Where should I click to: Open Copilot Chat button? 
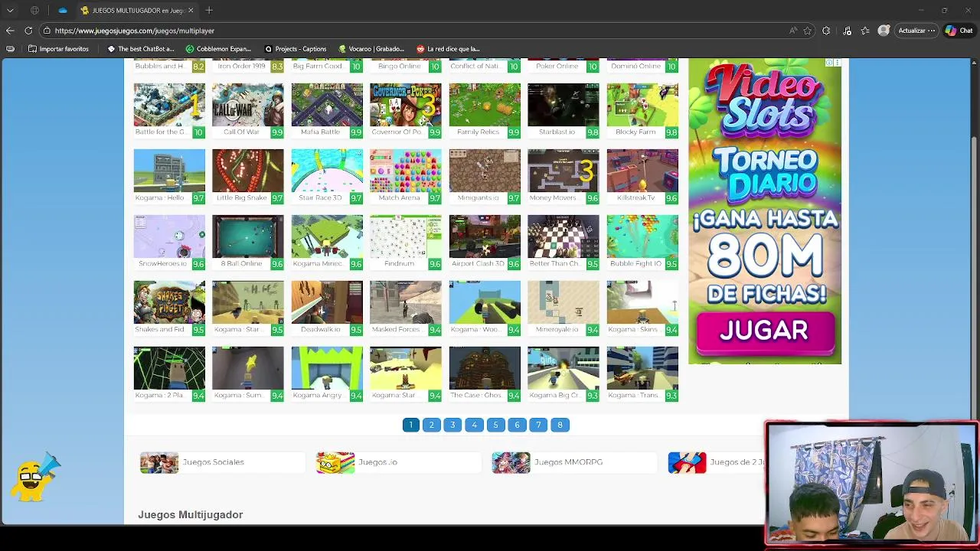[961, 31]
